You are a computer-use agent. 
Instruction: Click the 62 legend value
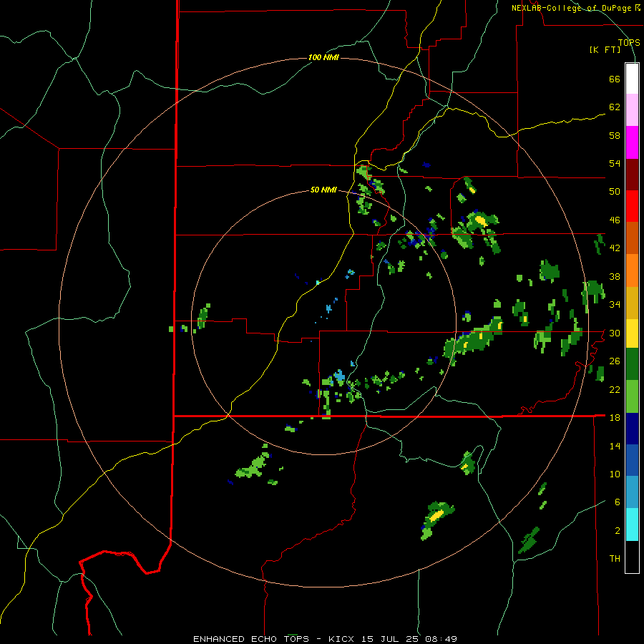click(x=615, y=107)
